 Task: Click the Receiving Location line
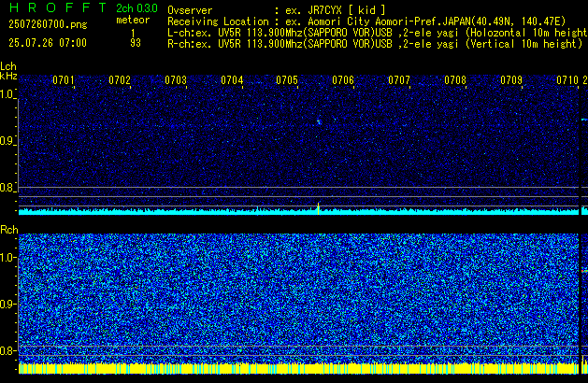click(x=366, y=21)
